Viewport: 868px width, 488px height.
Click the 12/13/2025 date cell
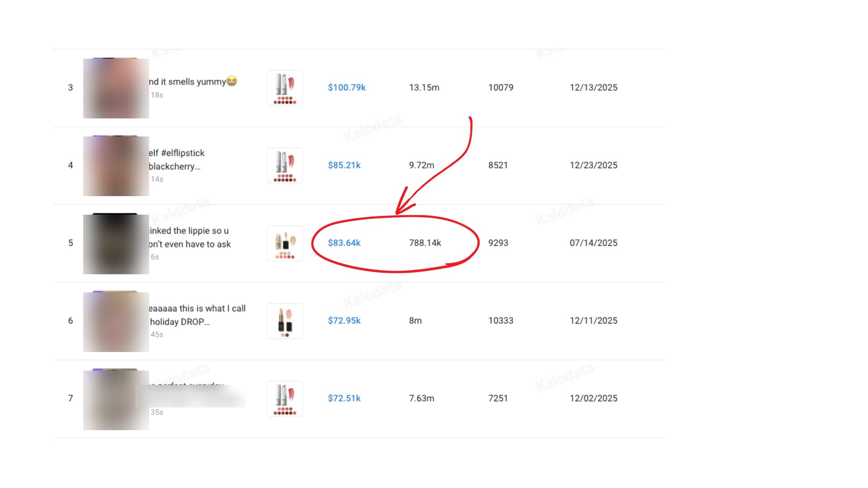(594, 87)
